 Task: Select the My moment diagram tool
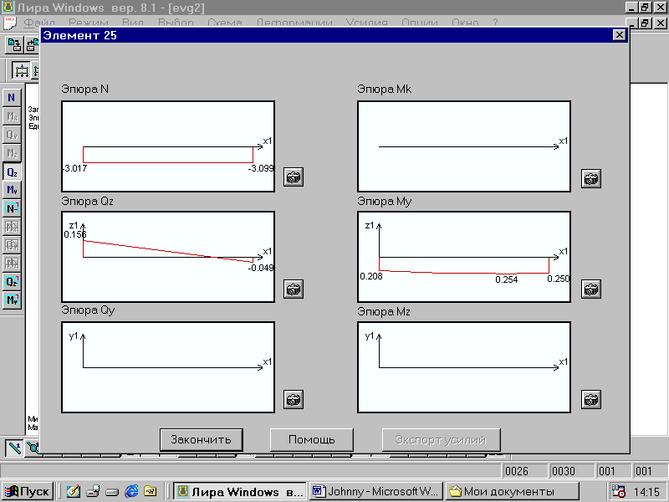point(12,190)
